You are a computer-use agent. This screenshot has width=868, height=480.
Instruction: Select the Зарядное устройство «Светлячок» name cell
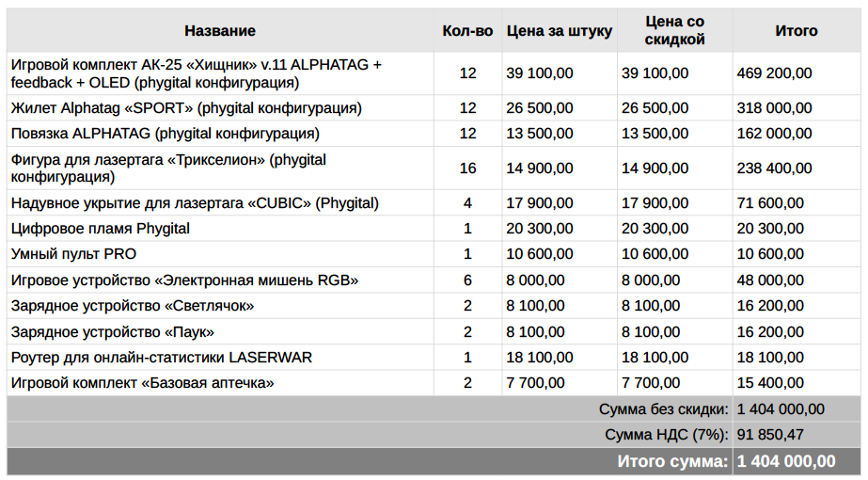tap(133, 306)
